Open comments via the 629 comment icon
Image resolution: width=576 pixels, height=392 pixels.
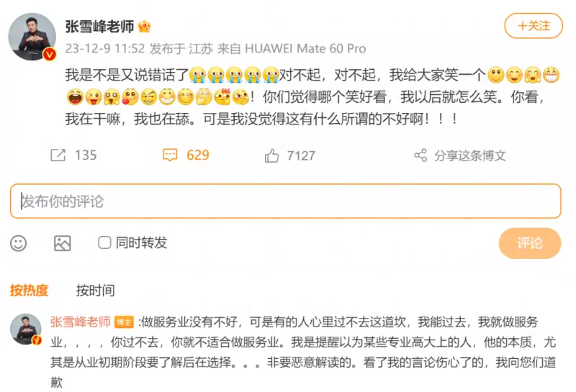coord(170,155)
